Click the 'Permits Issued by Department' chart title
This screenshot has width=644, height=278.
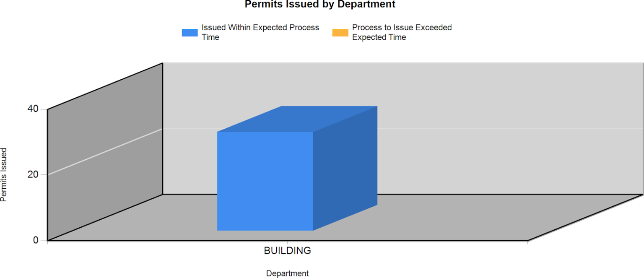[320, 5]
